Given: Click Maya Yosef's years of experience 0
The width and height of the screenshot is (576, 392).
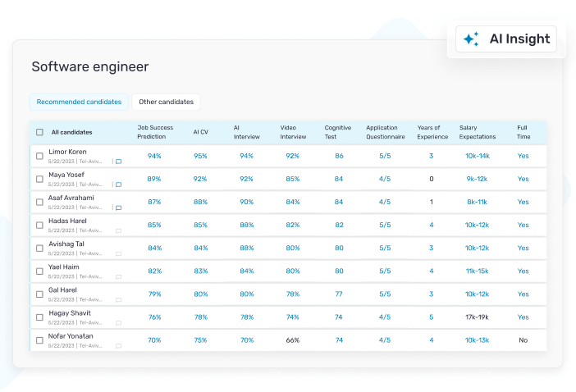Looking at the screenshot, I should coord(432,179).
